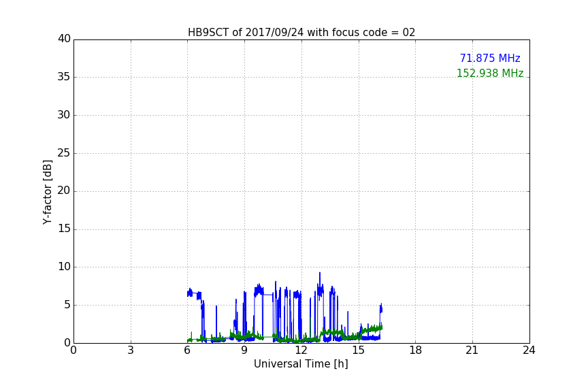This screenshot has height=392, width=588.
Task: Click x-axis tick label 3
Action: pyautogui.click(x=131, y=350)
